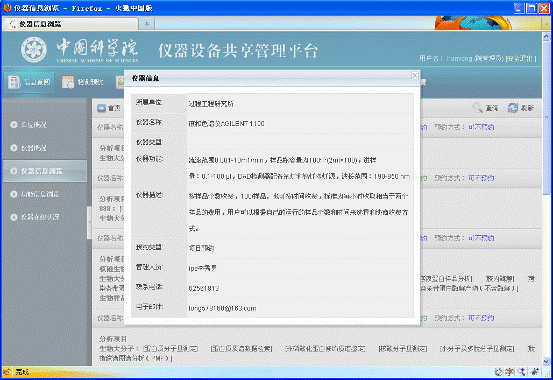The image size is (553, 380).
Task: Click the magnifier status bar icon
Action: coord(522,372)
